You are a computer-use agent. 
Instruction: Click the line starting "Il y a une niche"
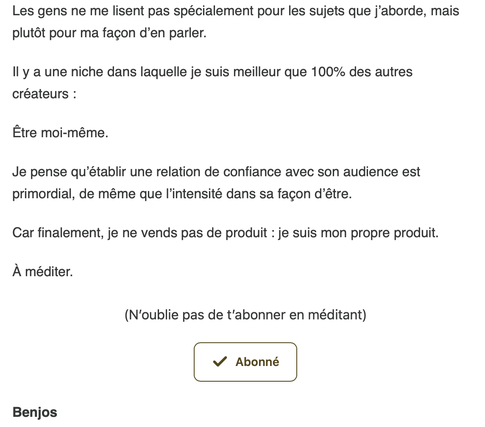click(212, 72)
